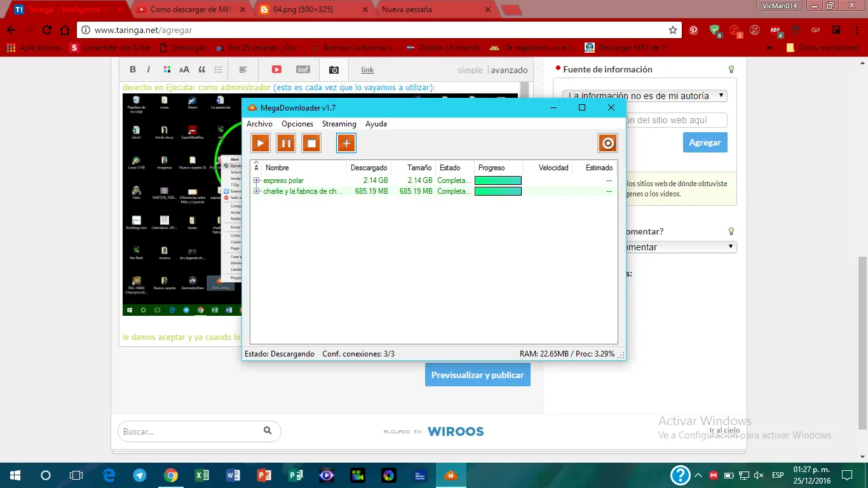Open text alignment option in editor

click(x=243, y=70)
